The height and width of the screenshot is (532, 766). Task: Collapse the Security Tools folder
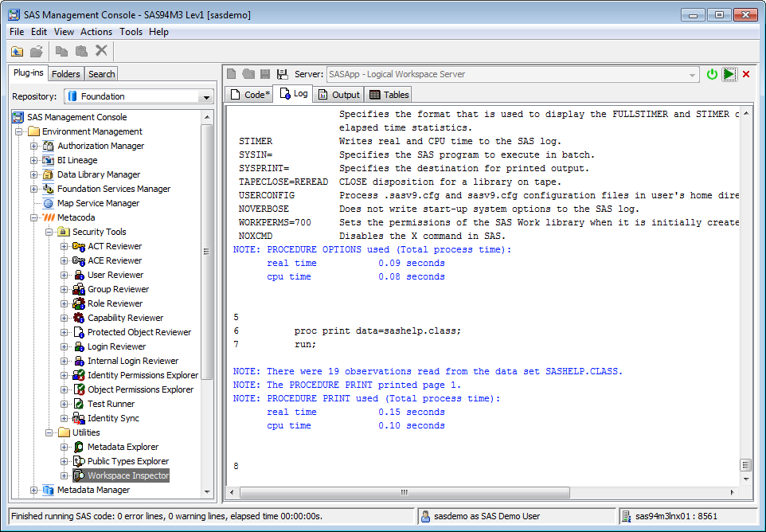tap(49, 232)
